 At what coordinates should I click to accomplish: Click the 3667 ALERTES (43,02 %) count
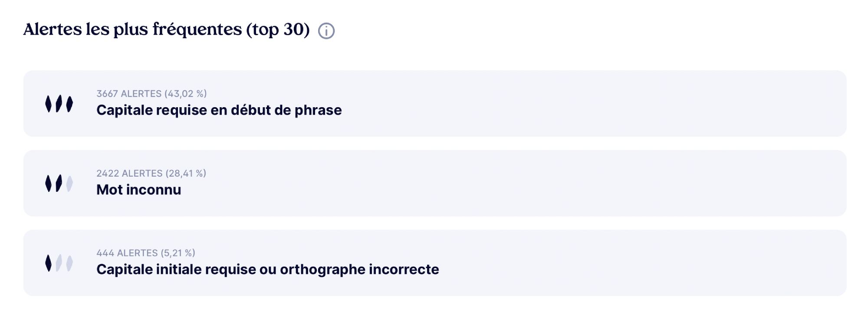coord(151,92)
